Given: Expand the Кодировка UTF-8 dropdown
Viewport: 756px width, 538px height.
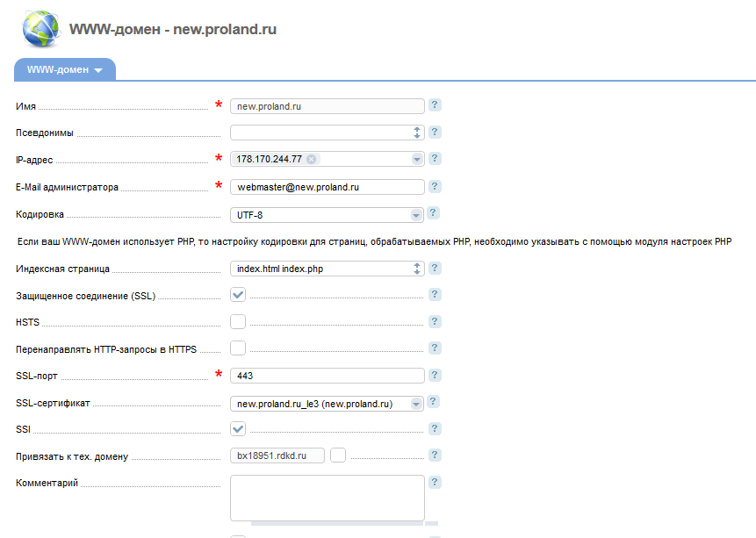Looking at the screenshot, I should coord(415,215).
